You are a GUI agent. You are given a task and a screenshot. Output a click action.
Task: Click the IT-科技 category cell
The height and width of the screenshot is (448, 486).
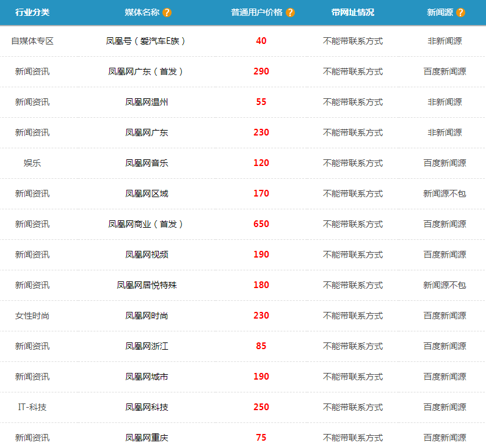(32, 407)
